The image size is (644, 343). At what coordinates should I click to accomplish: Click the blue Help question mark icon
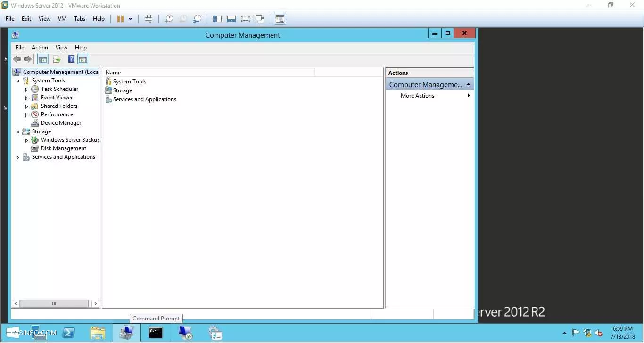pos(71,59)
